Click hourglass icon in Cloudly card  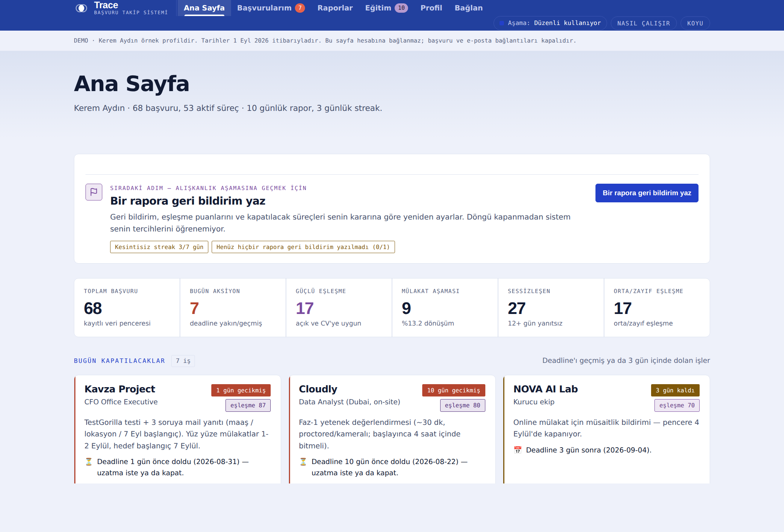(303, 461)
